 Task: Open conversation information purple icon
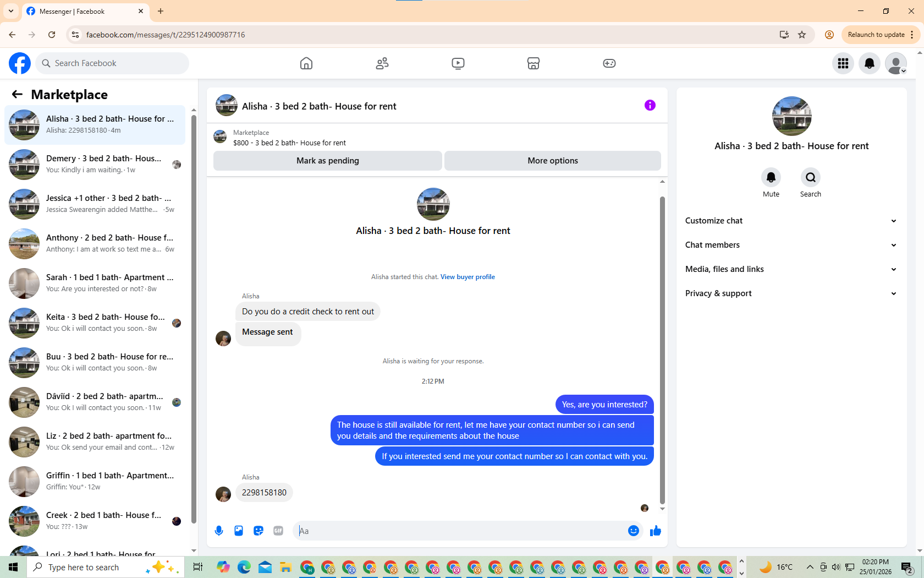point(650,105)
